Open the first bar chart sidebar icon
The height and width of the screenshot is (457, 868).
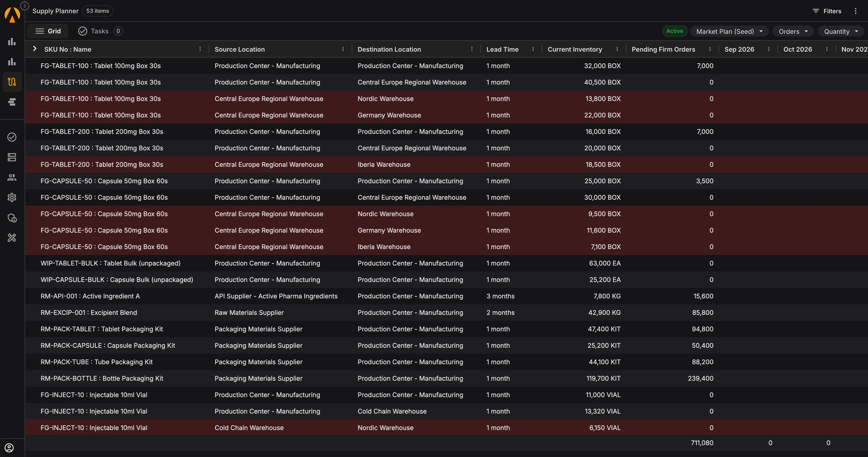(12, 41)
